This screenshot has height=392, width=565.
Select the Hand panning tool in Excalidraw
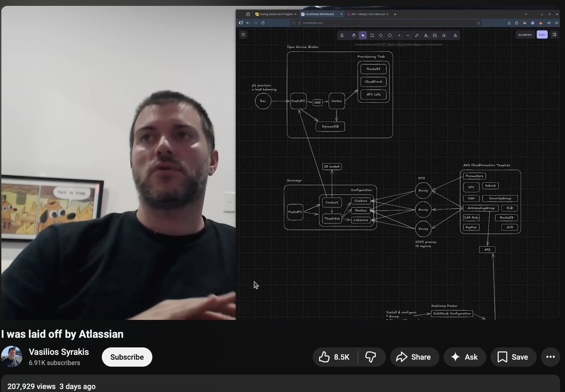[x=354, y=35]
